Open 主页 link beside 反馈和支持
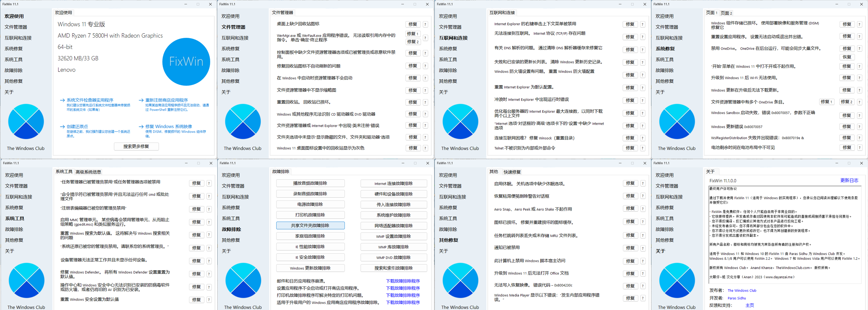The width and height of the screenshot is (868, 310). [x=750, y=305]
